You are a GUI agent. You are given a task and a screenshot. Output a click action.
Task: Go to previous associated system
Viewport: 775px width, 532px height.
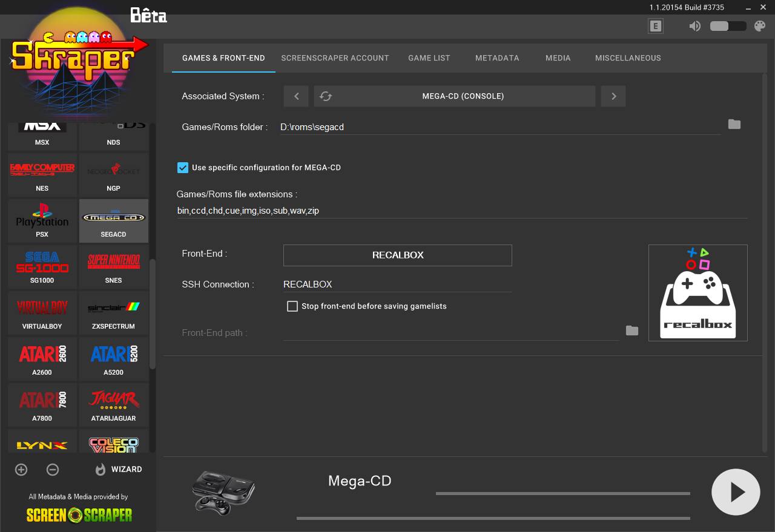(x=296, y=96)
